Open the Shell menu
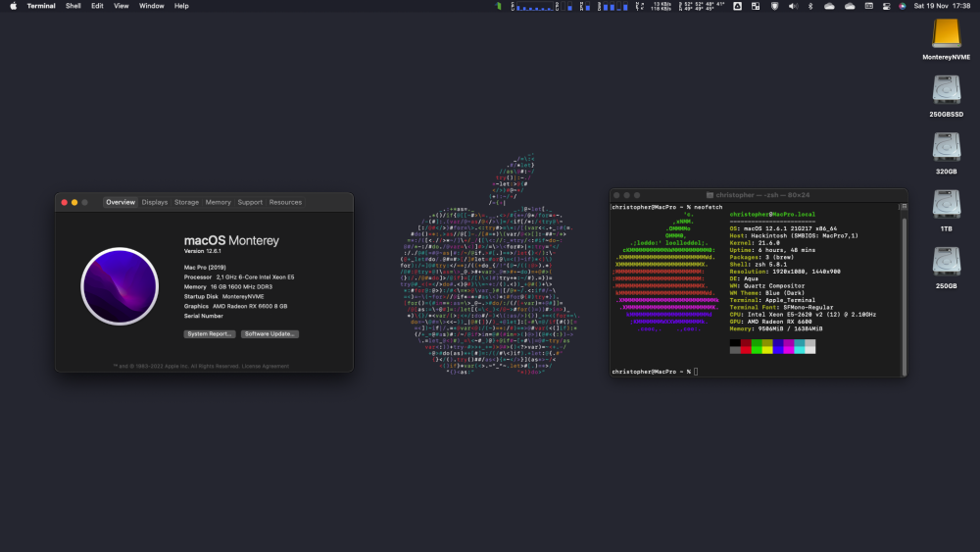Viewport: 980px width, 552px height. [73, 6]
